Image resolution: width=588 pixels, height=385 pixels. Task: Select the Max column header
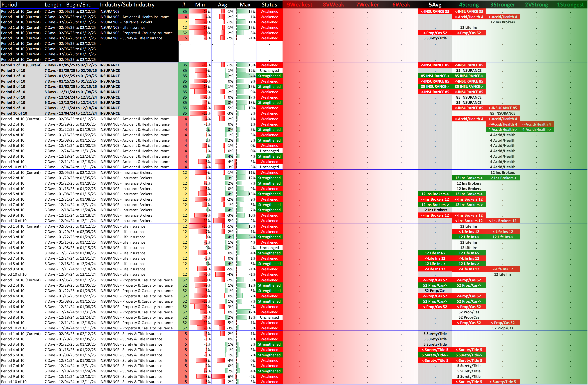(x=245, y=4)
